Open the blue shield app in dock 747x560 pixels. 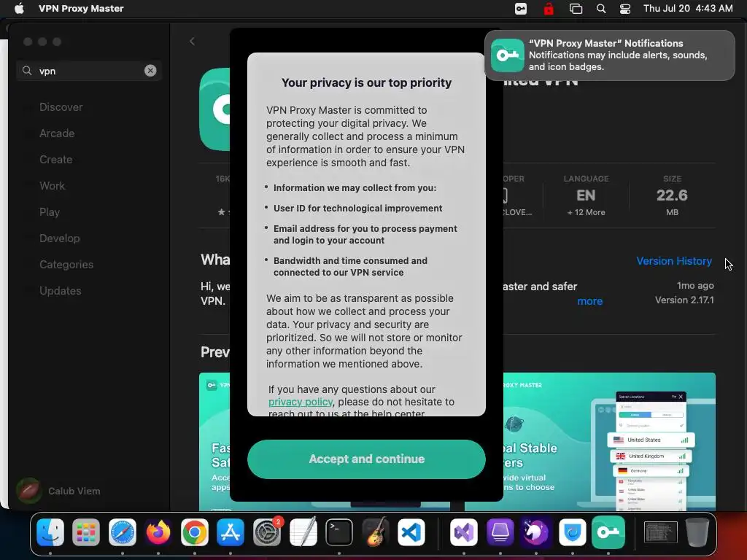(x=572, y=532)
